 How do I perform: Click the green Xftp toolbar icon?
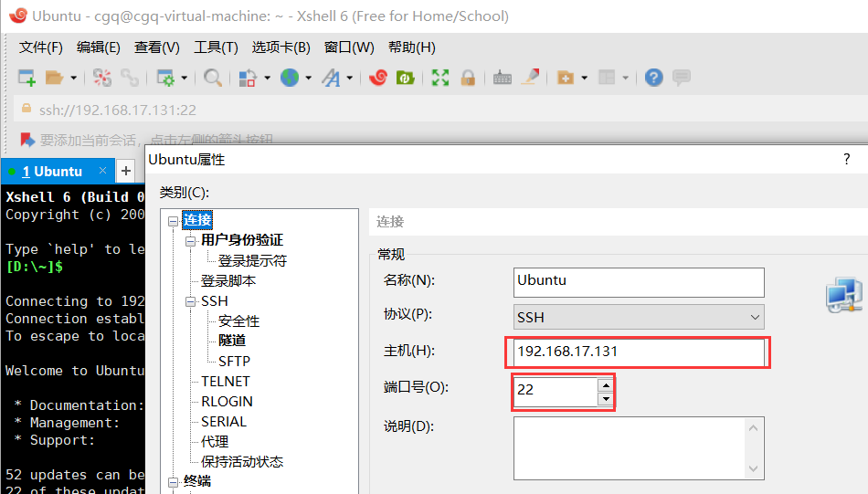coord(406,78)
